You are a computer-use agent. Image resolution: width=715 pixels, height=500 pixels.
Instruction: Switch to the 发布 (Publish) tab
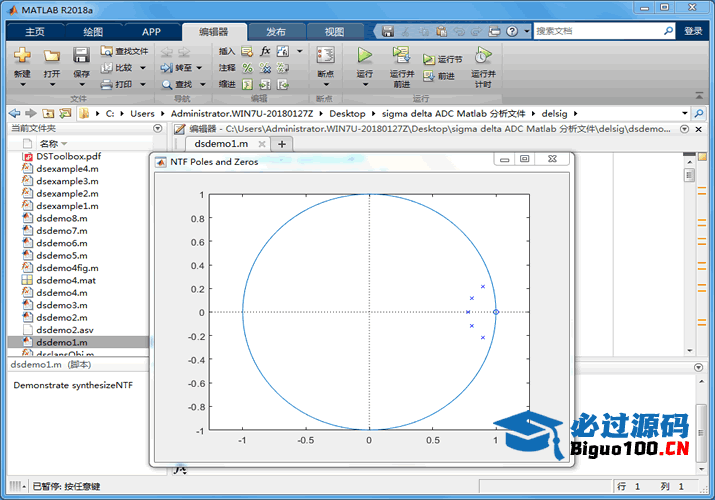[276, 32]
